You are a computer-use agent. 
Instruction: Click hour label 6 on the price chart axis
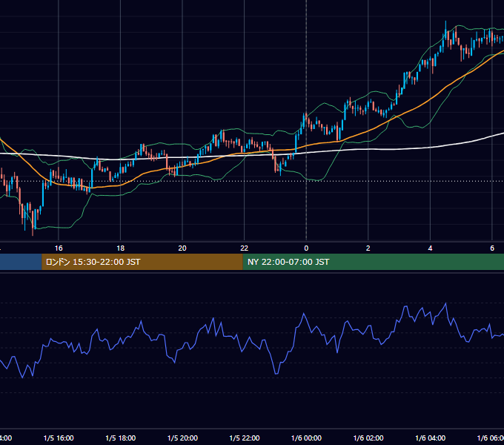(x=492, y=248)
